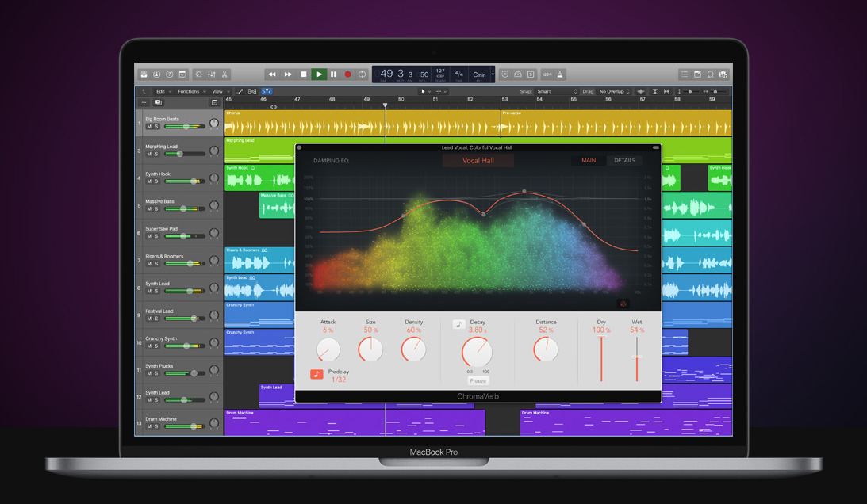Screen dimensions: 867x504
Task: Toggle the metronome click button
Action: tap(559, 74)
